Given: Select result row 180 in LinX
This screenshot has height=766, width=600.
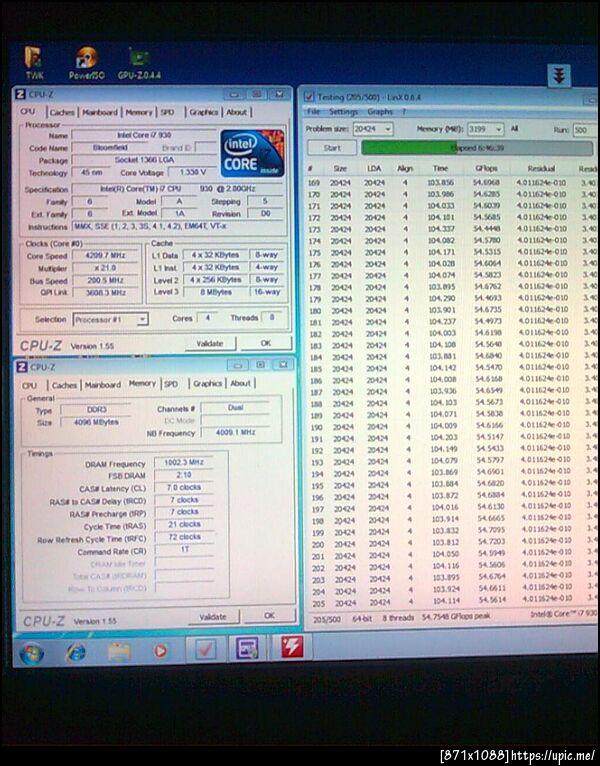Looking at the screenshot, I should click(x=452, y=310).
